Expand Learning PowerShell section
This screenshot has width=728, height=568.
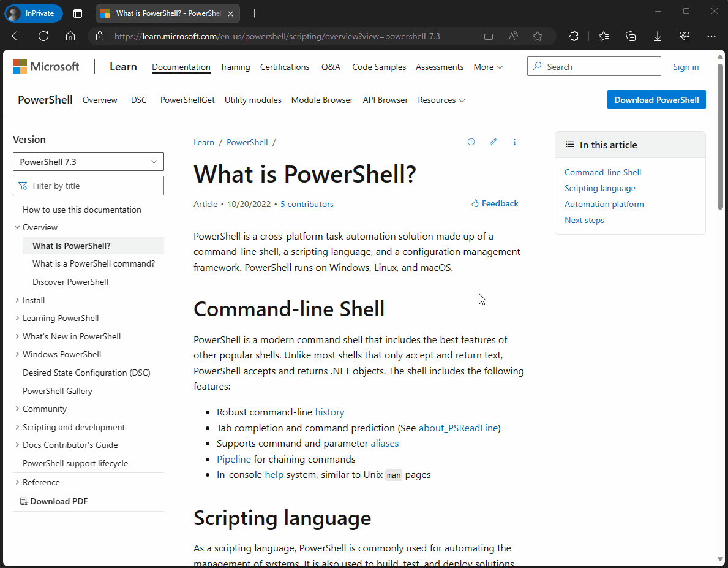coord(17,318)
